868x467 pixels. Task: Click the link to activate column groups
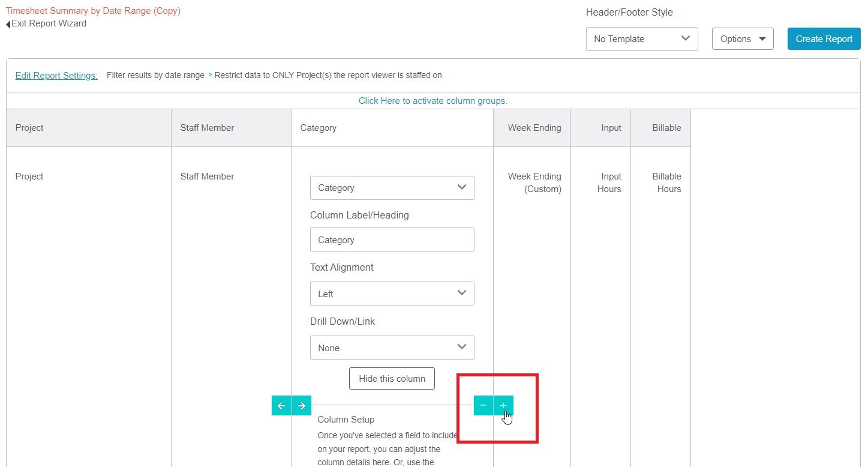[x=433, y=101]
